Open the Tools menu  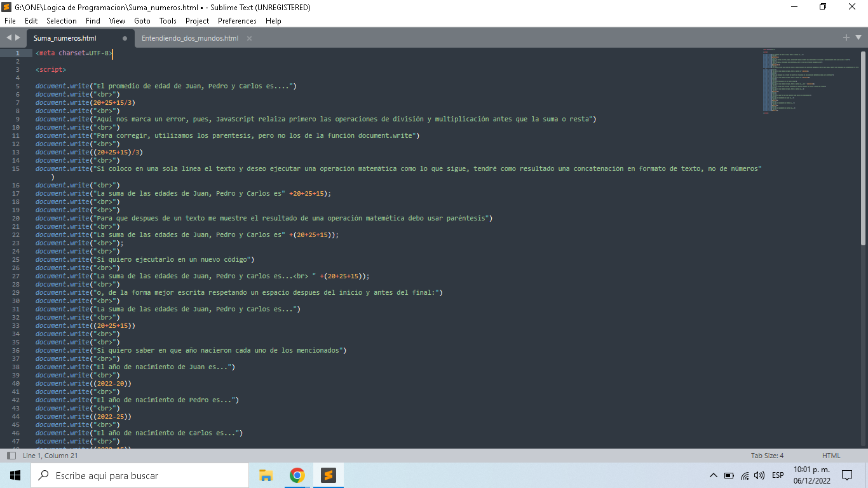168,21
